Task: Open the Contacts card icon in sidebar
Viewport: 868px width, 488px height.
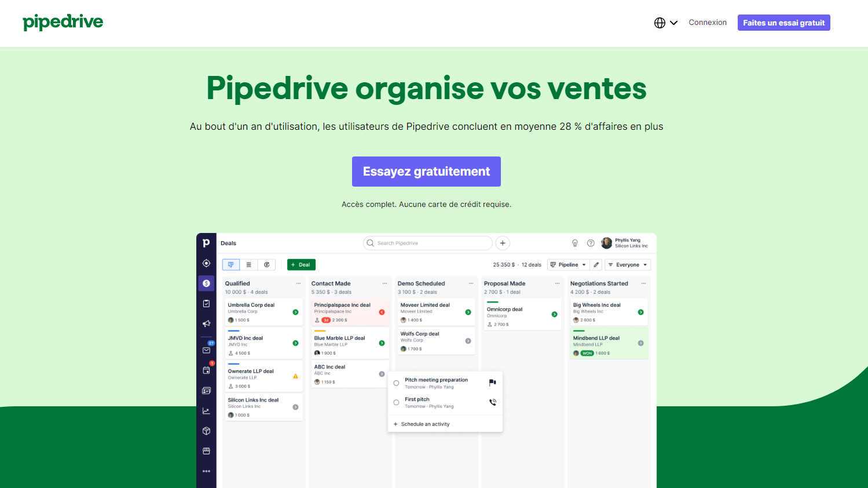Action: pos(206,391)
